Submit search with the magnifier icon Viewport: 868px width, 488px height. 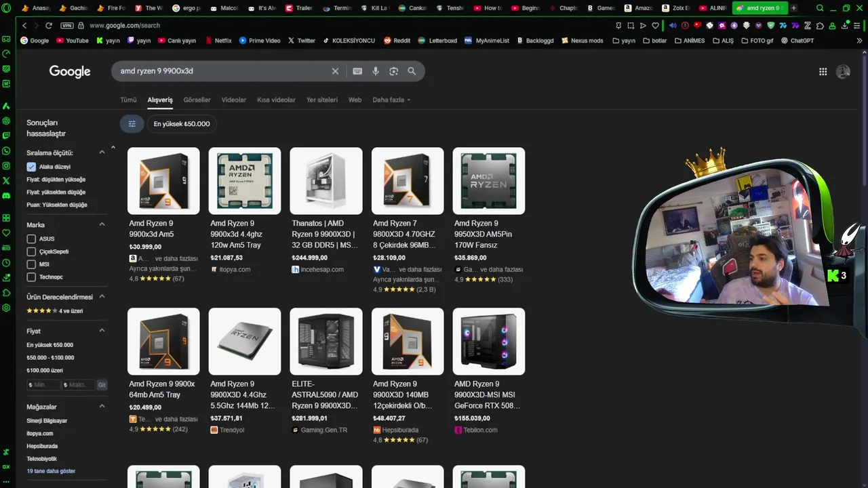coord(412,71)
